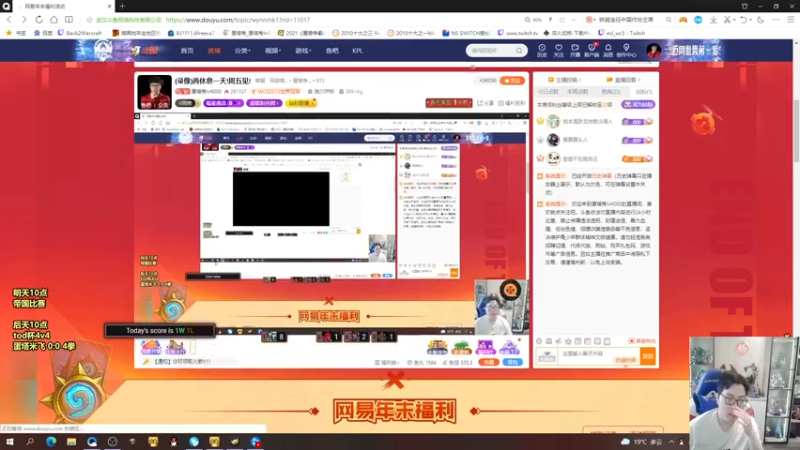Image resolution: width=800 pixels, height=450 pixels.
Task: Open the Back2Warcraft bookmark
Action: 80,33
